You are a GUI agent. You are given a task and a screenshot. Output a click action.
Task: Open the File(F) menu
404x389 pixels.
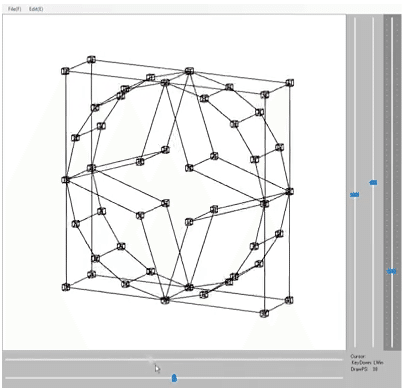14,9
